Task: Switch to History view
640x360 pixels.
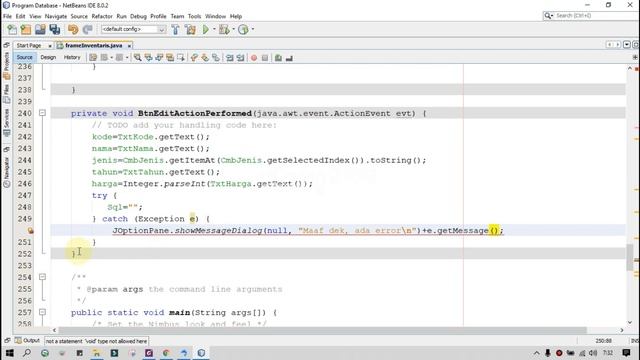Action: (x=72, y=58)
